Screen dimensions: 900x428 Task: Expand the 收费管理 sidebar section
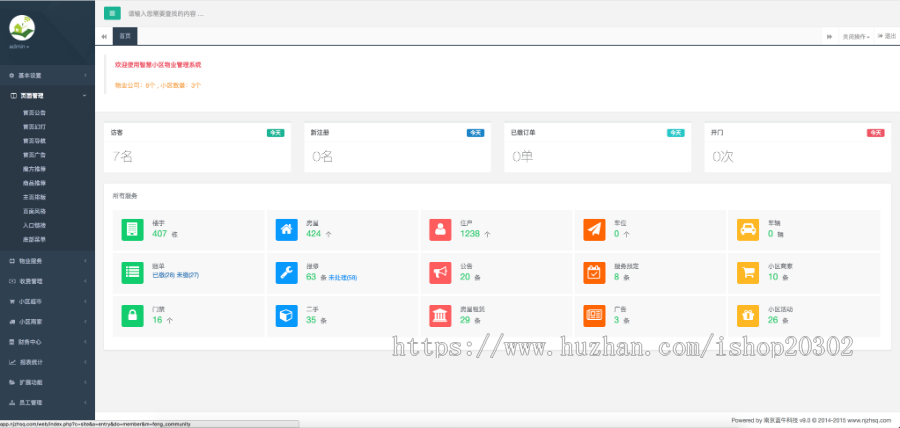(47, 281)
